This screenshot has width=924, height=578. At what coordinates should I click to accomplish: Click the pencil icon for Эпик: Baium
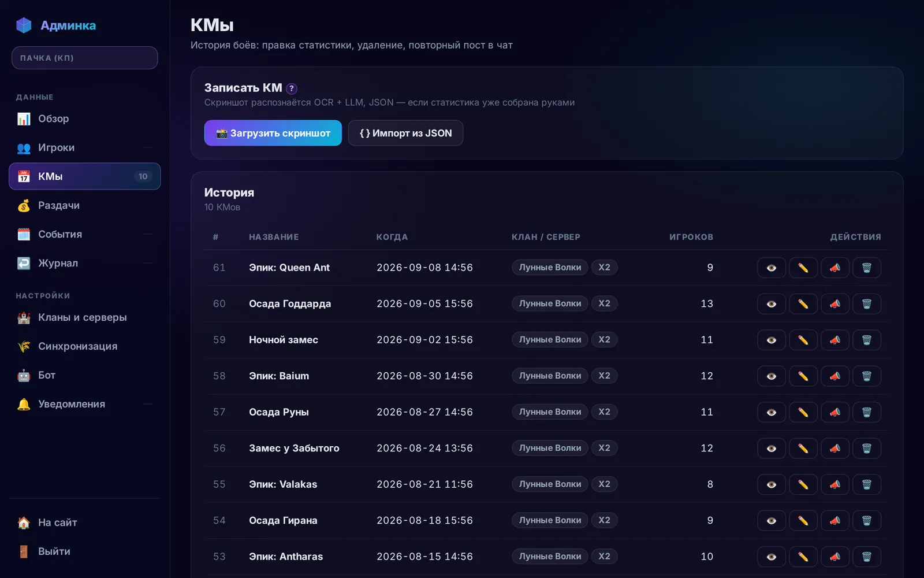click(x=803, y=376)
